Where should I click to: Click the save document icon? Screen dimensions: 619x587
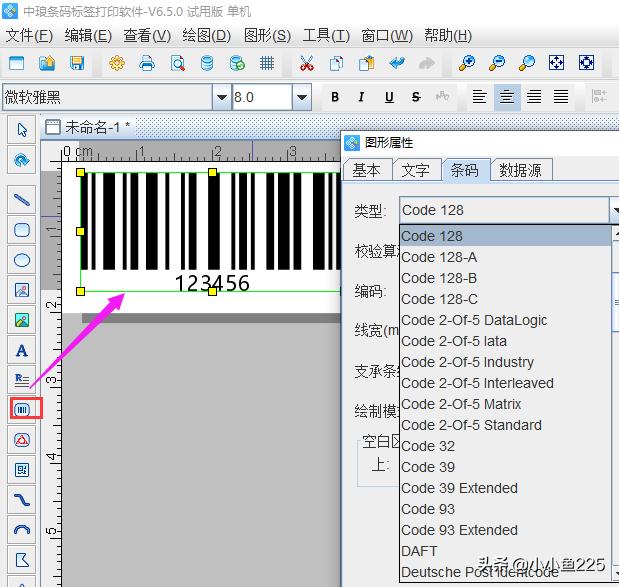77,63
